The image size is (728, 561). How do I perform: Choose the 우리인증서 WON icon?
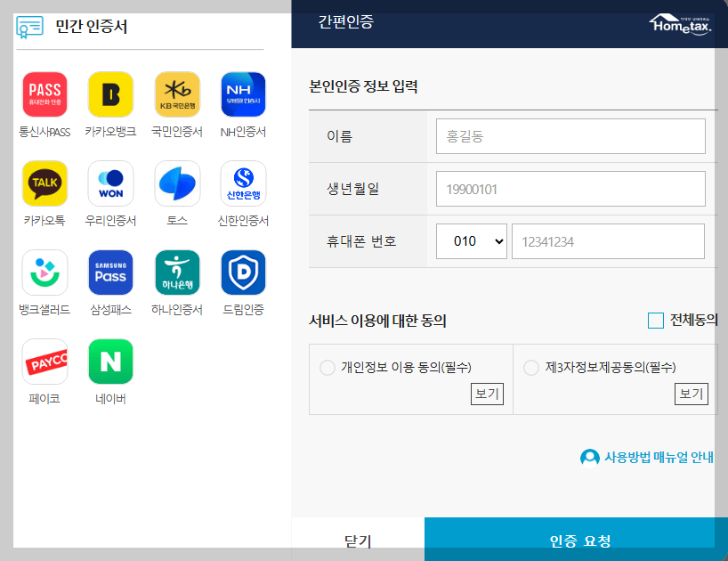(110, 183)
